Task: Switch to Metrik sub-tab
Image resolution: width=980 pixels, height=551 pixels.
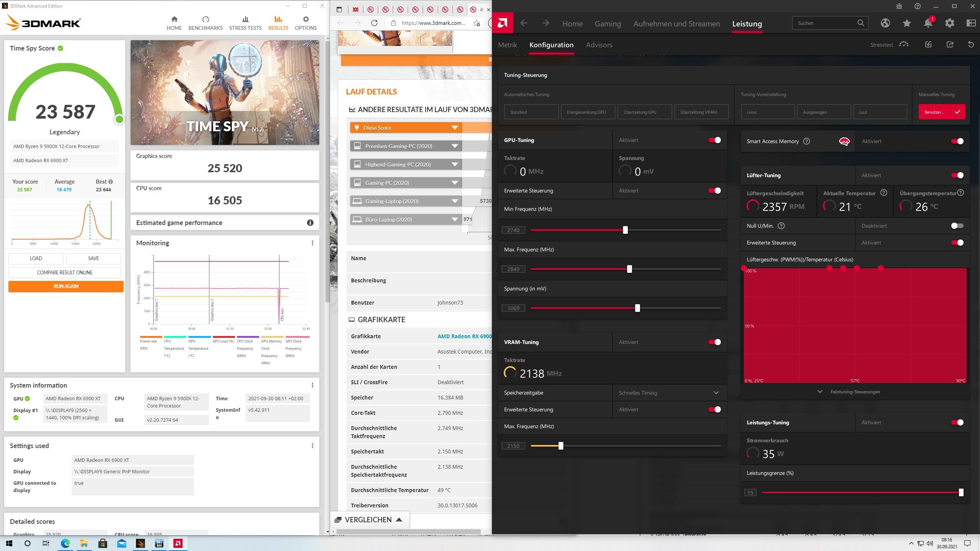Action: click(x=507, y=45)
